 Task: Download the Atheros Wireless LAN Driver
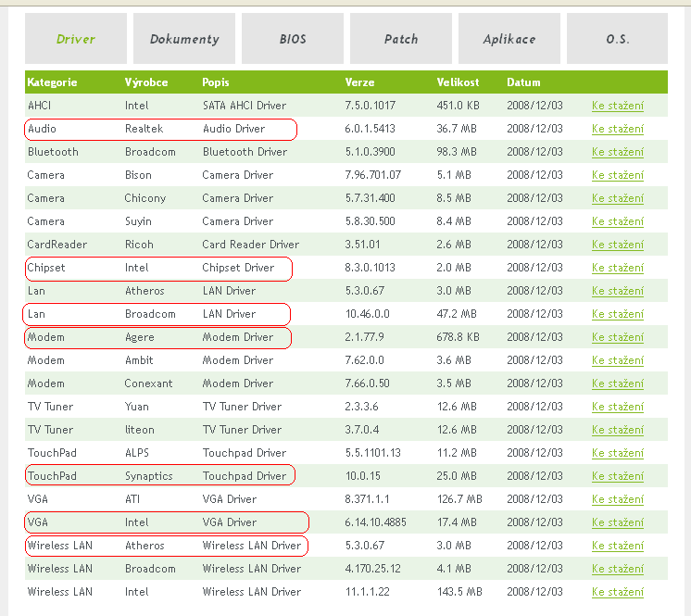pyautogui.click(x=618, y=546)
